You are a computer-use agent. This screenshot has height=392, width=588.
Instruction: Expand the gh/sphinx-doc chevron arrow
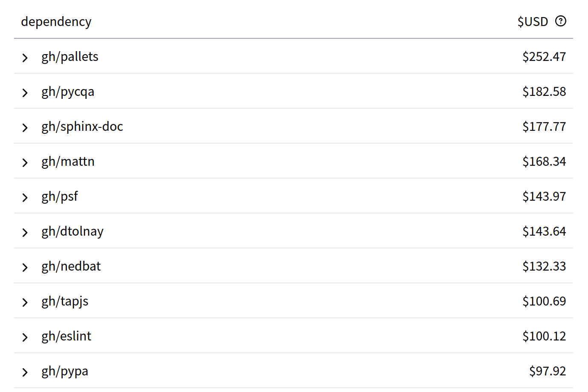click(x=25, y=127)
